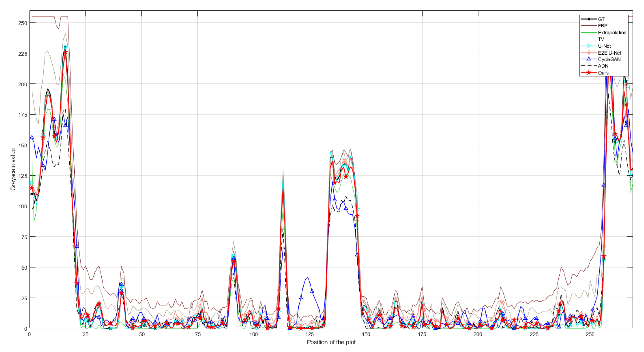Select the TV legend label

601,39
